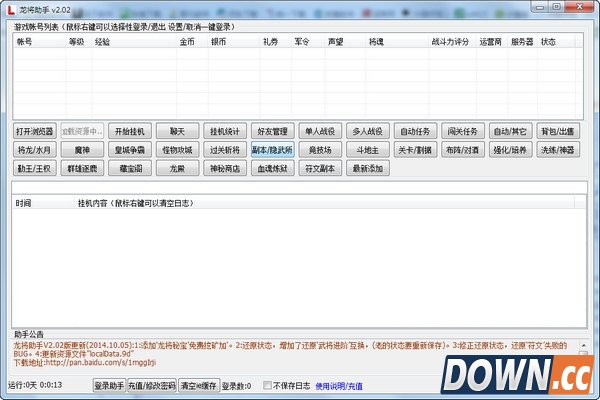Select the 布阵/对酒 button
Screen dimensions: 600x400
point(463,150)
